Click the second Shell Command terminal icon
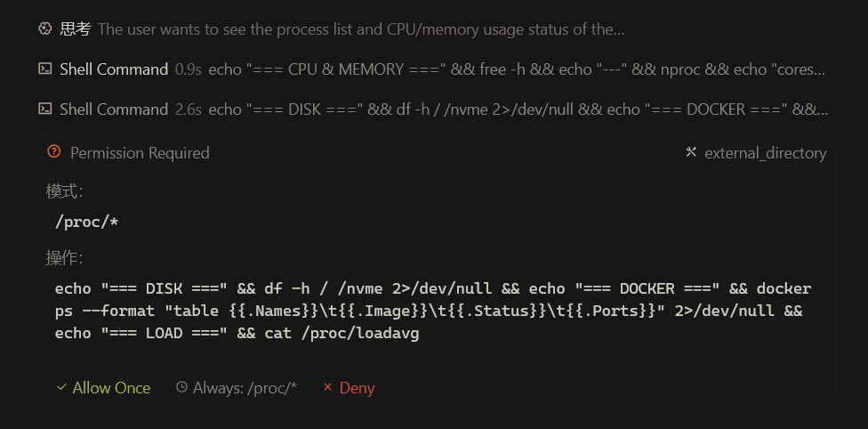This screenshot has height=429, width=868. point(44,109)
